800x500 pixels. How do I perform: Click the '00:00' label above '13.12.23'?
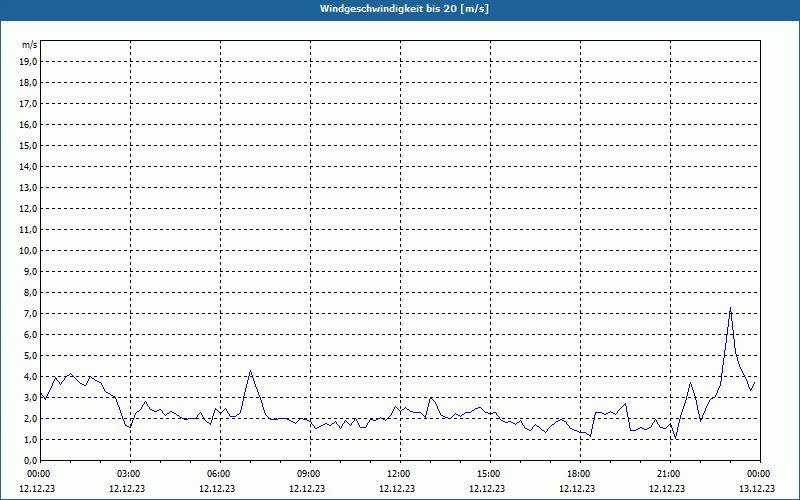(760, 474)
